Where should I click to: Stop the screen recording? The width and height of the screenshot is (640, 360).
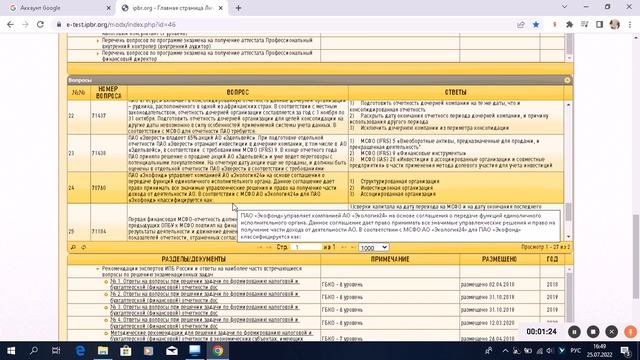coord(593,332)
